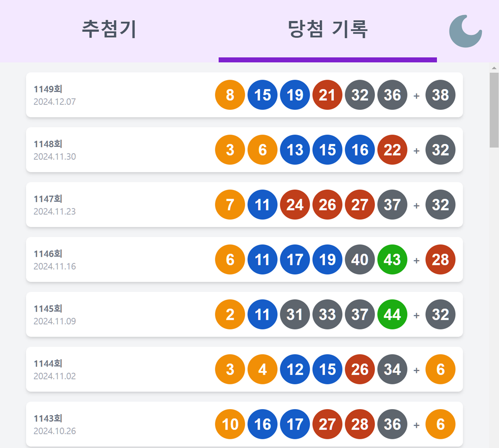
Task: Click red bonus ball 28 in round 1146
Action: (x=440, y=259)
